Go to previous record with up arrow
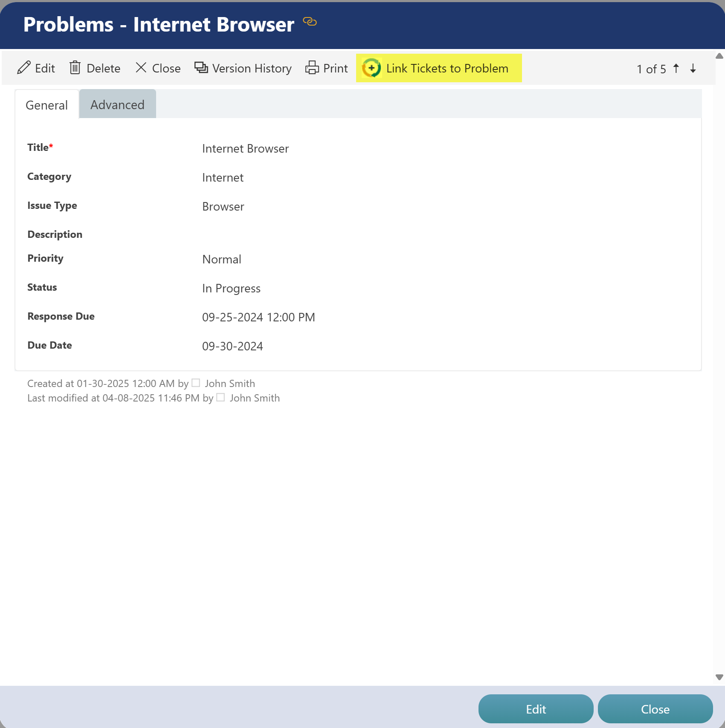The width and height of the screenshot is (725, 728). [676, 68]
